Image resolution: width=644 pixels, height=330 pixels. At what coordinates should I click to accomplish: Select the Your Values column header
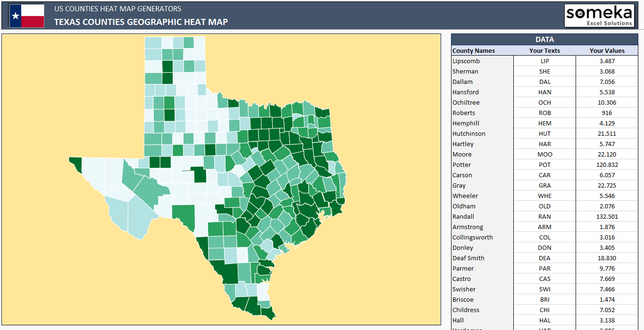607,50
